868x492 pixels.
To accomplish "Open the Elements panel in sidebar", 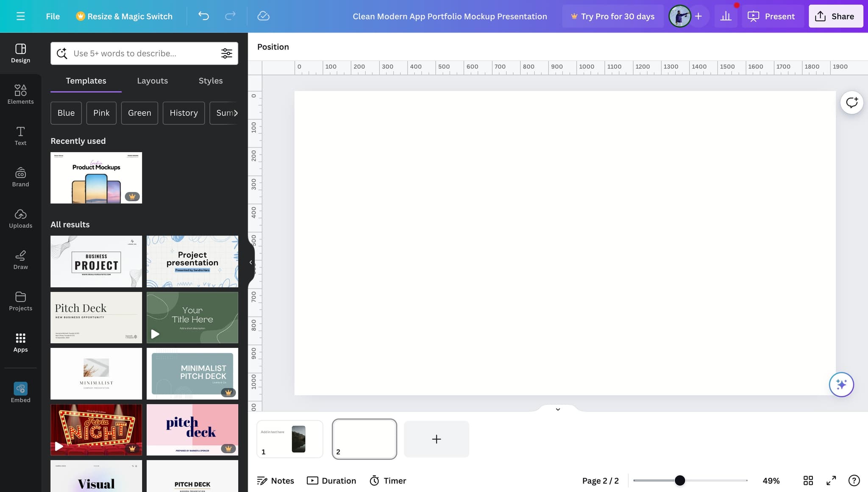I will tap(20, 94).
